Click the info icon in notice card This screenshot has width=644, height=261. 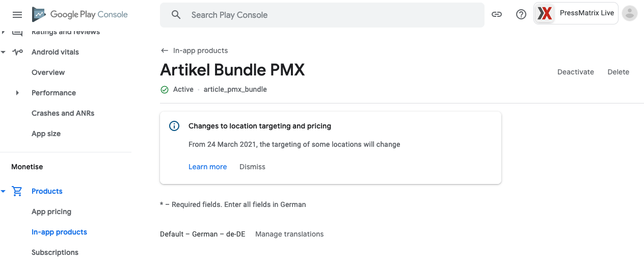coord(174,126)
